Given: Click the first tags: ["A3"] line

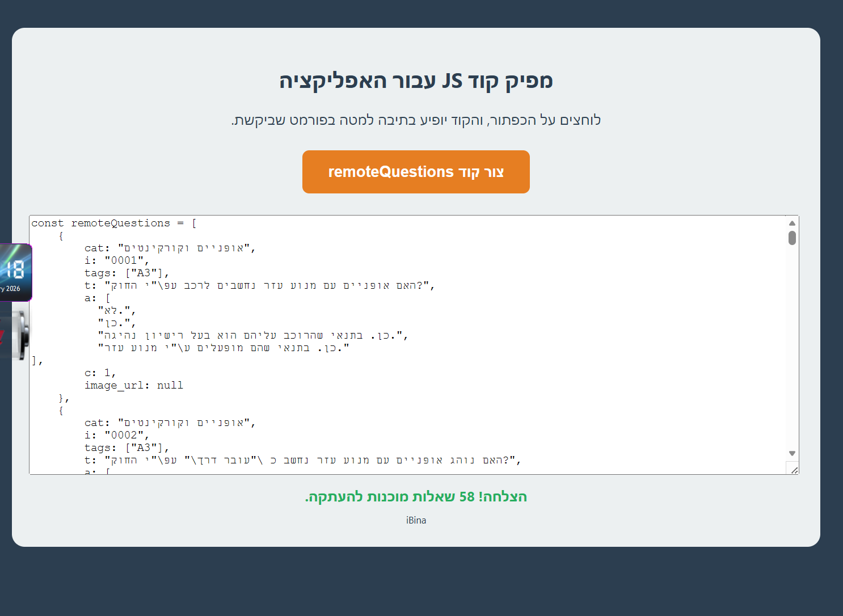Looking at the screenshot, I should pyautogui.click(x=127, y=273).
